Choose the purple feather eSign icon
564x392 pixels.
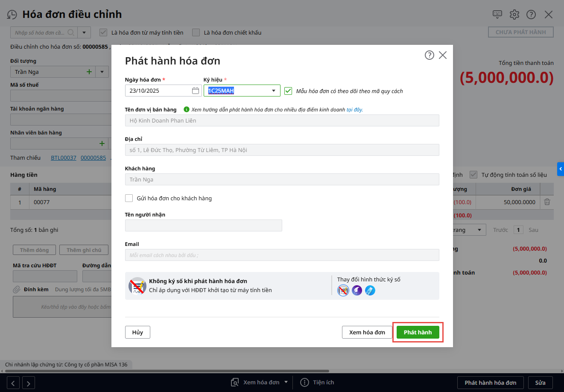tap(357, 291)
